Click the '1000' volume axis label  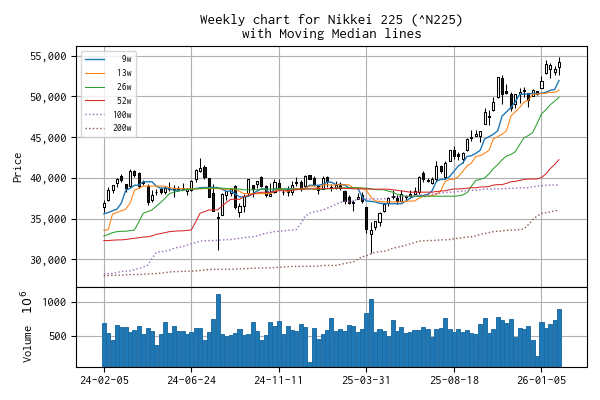[x=54, y=302]
